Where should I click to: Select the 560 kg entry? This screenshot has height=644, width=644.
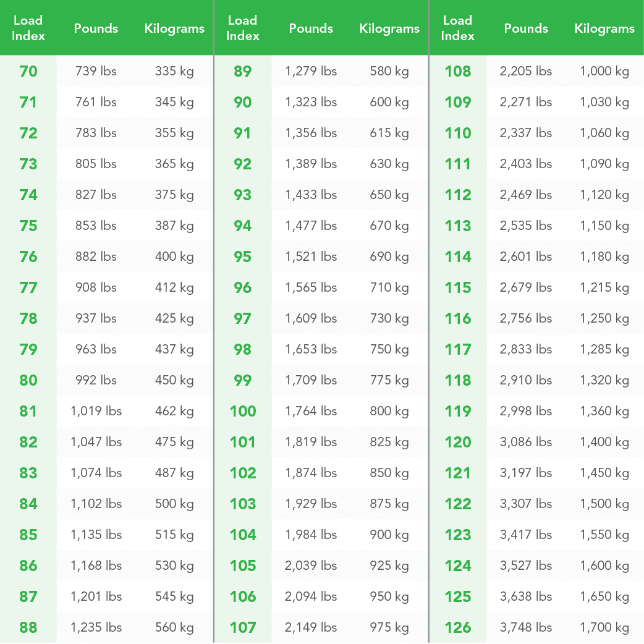[x=174, y=628]
